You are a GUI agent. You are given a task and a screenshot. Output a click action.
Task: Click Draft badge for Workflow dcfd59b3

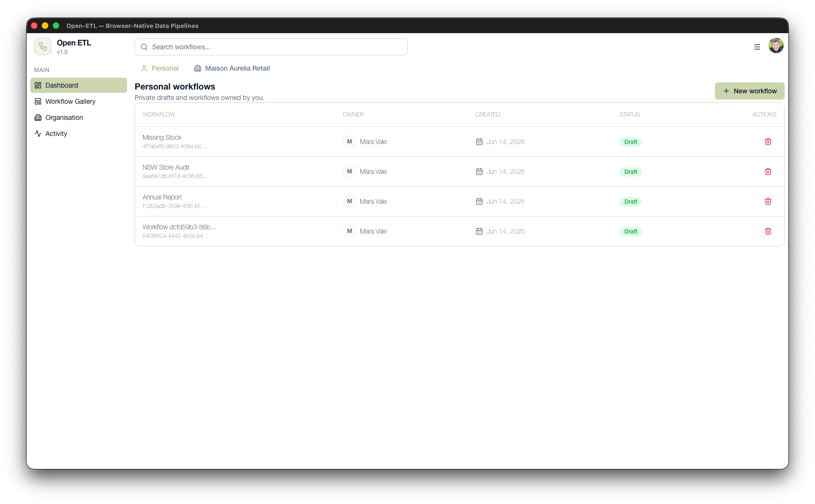[631, 232]
